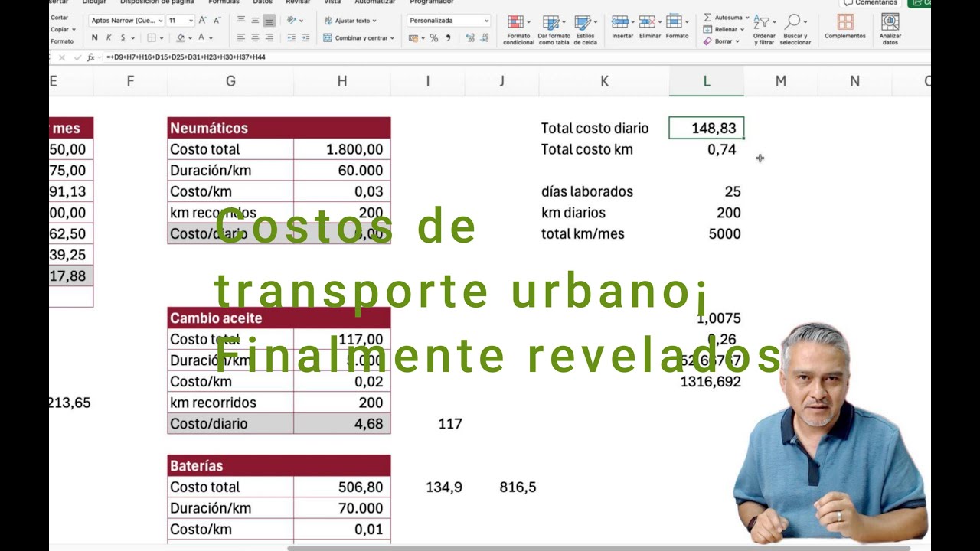This screenshot has height=551, width=980.
Task: Click the font color A icon
Action: coord(202,37)
